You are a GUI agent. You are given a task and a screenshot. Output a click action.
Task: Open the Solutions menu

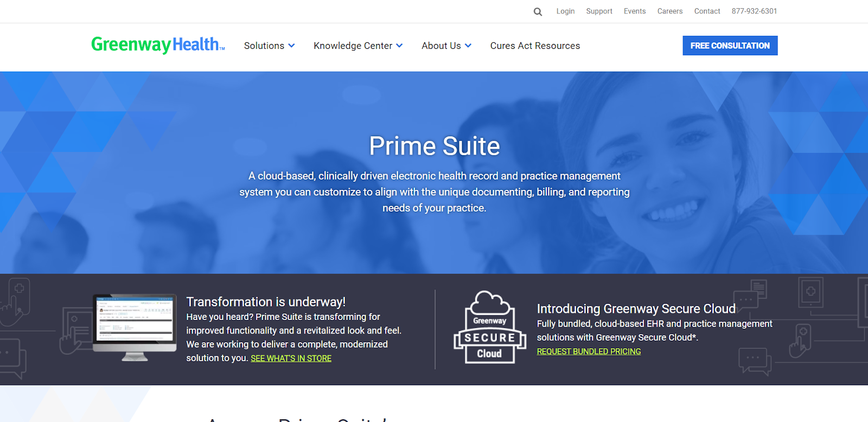264,46
